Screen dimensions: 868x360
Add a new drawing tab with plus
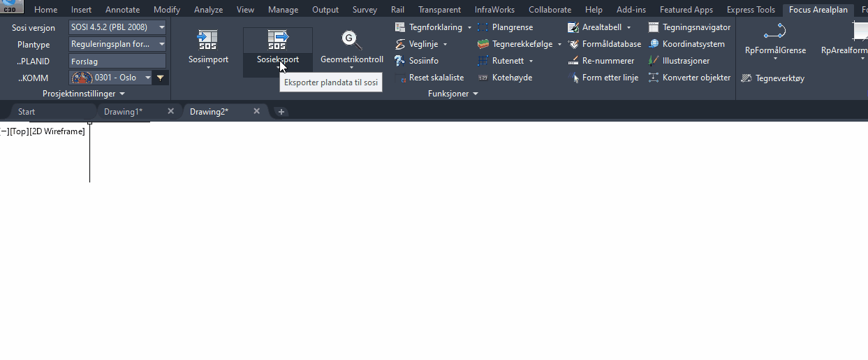(x=281, y=112)
